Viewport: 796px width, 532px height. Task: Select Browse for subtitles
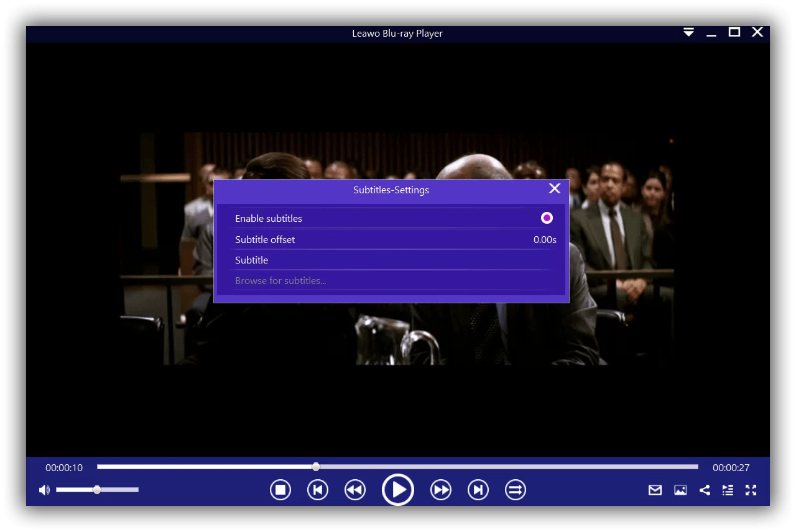[280, 280]
